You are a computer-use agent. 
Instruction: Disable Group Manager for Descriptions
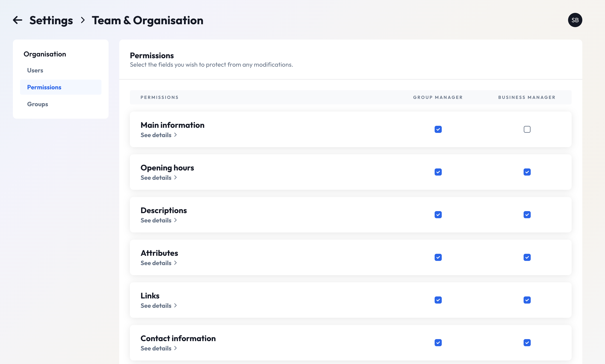(x=438, y=215)
